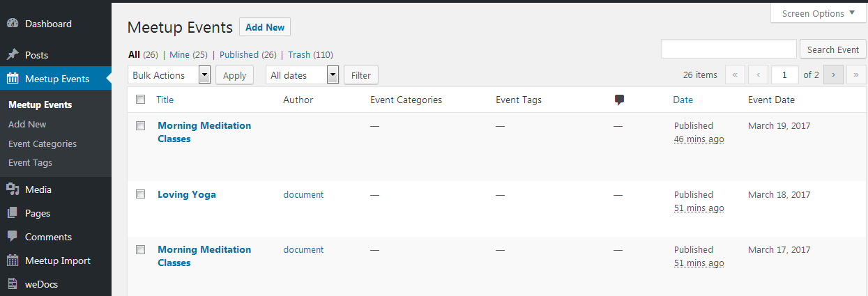Image resolution: width=868 pixels, height=296 pixels.
Task: Click the 46 mins ago timestamp
Action: (x=699, y=139)
